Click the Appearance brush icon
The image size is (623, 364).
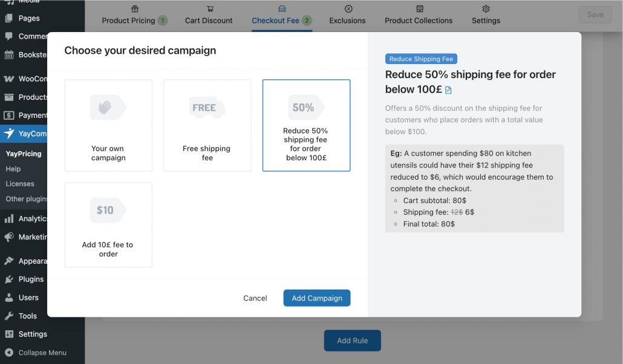8,261
